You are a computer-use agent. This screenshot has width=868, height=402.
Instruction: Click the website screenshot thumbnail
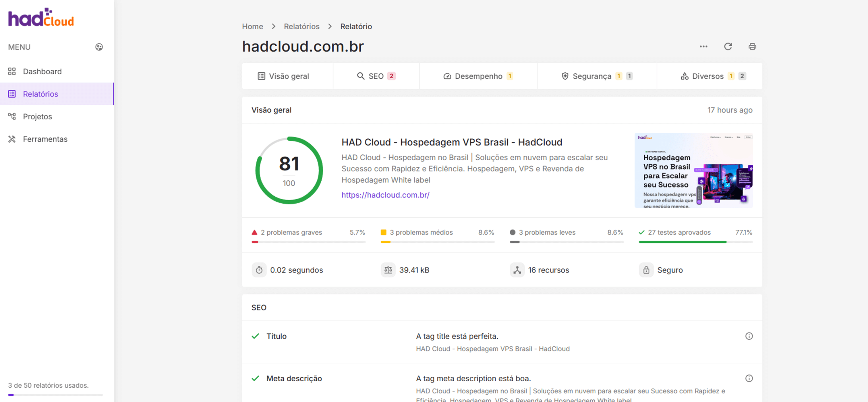pos(693,171)
